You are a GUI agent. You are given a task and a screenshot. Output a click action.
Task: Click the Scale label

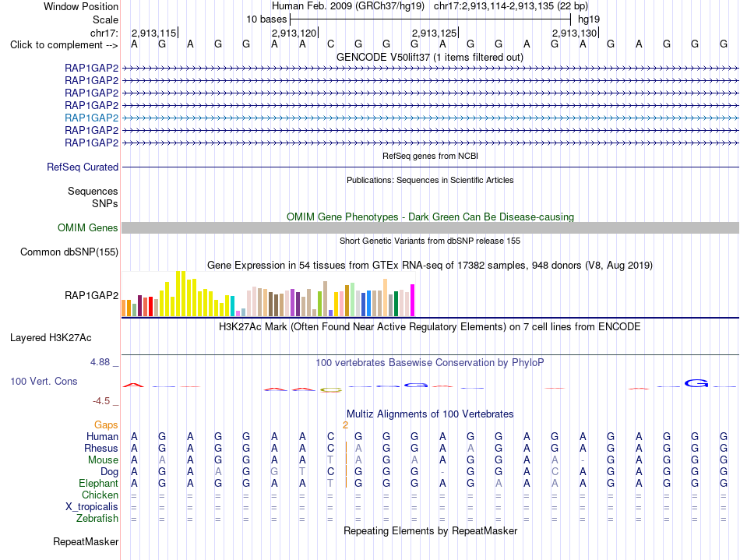(105, 19)
